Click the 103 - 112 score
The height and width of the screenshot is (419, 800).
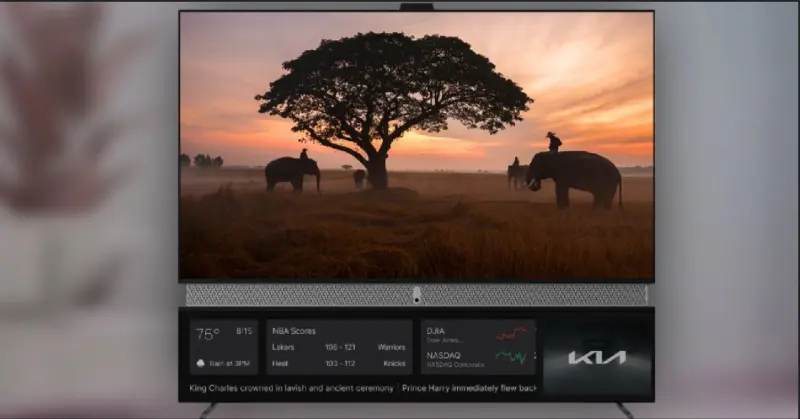340,363
